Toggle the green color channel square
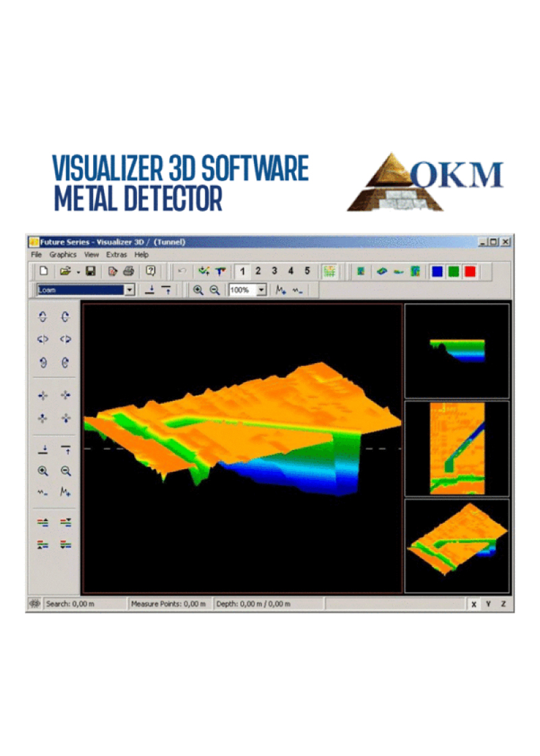 pos(454,271)
